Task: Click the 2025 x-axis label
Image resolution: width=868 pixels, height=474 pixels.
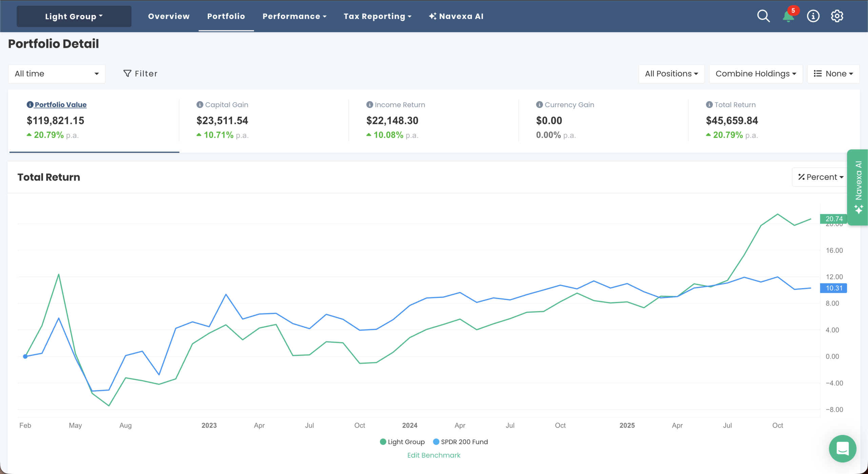Action: (627, 425)
